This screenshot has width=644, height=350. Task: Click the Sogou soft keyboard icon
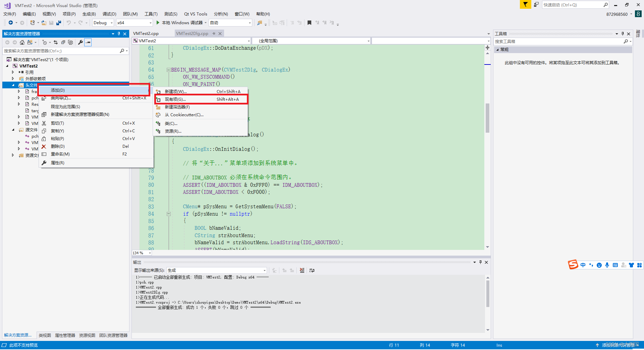click(615, 265)
